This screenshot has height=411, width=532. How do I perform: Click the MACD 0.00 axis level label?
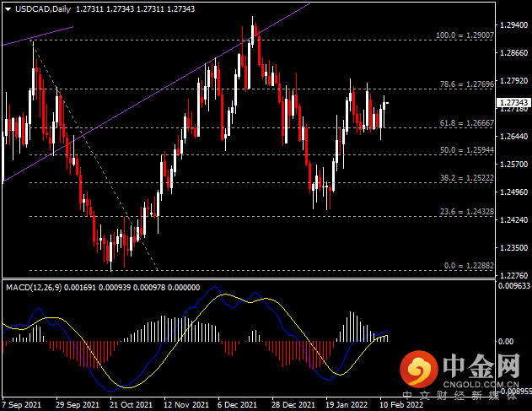[508, 341]
